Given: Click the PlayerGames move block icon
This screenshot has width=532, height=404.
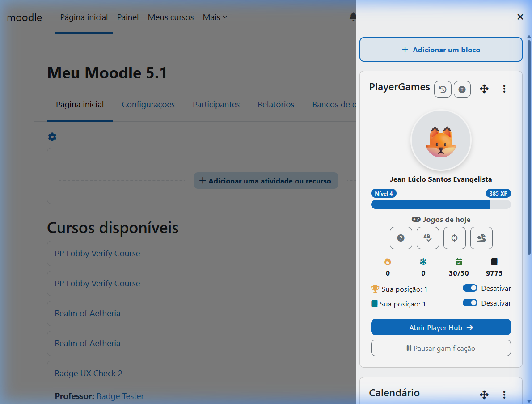Looking at the screenshot, I should point(484,89).
